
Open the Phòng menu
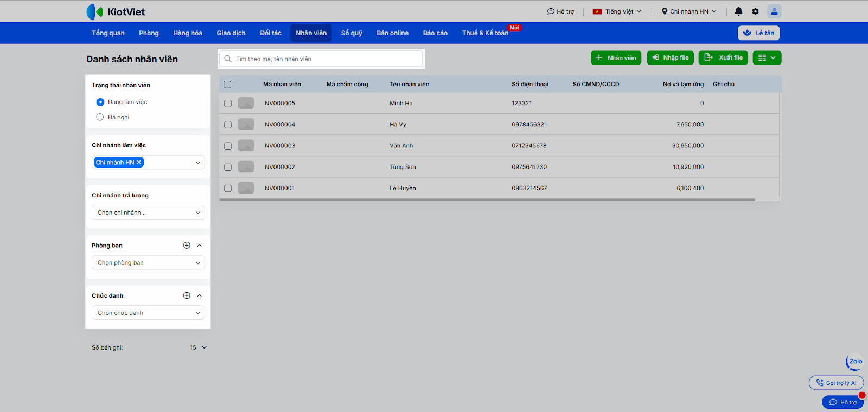coord(149,33)
